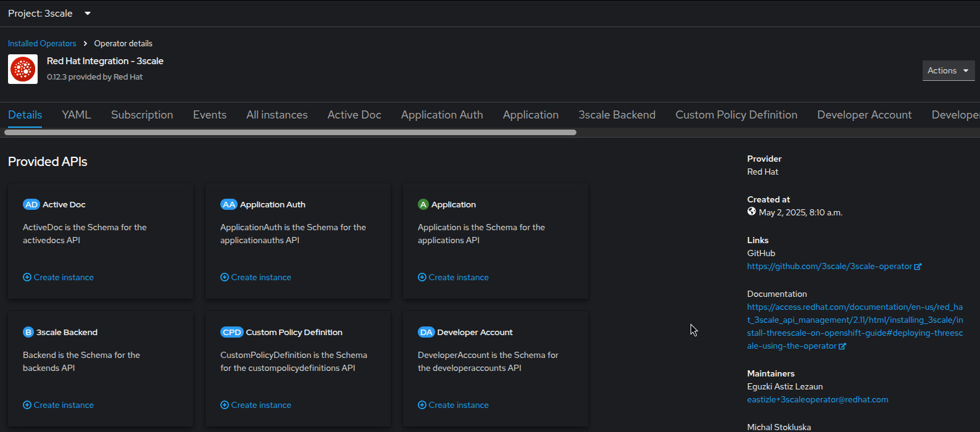Switch to the YAML tab
Image resolution: width=980 pixels, height=432 pixels.
(x=77, y=115)
